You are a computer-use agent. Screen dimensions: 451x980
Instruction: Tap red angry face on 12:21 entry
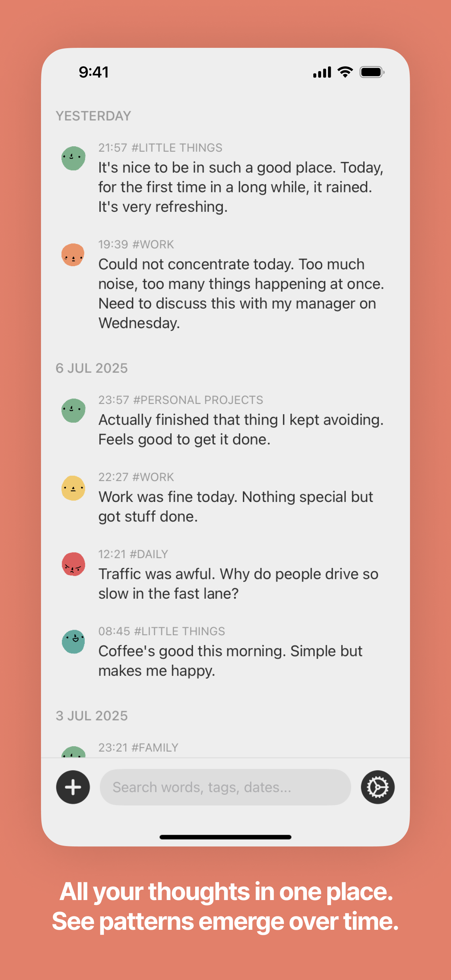point(73,564)
